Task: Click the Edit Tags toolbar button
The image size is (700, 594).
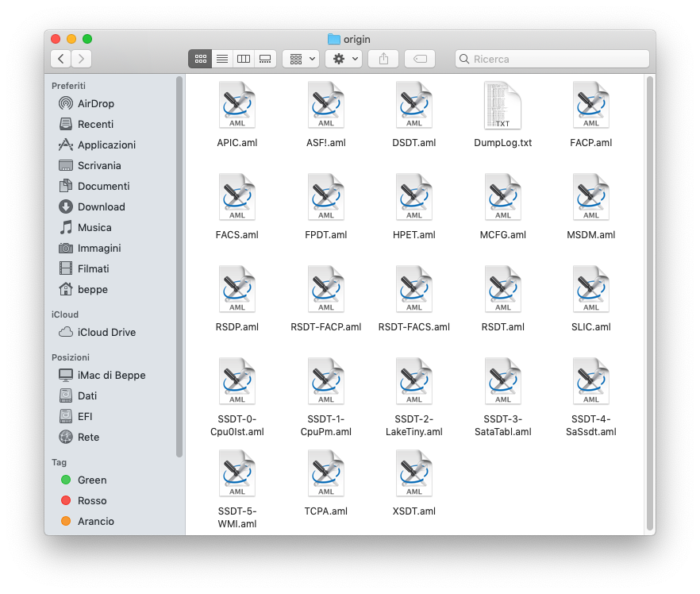Action: (420, 59)
